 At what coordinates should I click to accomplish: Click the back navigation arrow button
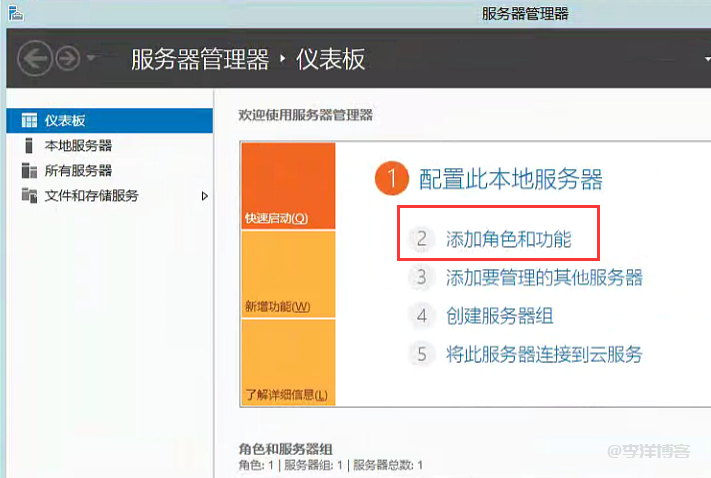click(36, 58)
